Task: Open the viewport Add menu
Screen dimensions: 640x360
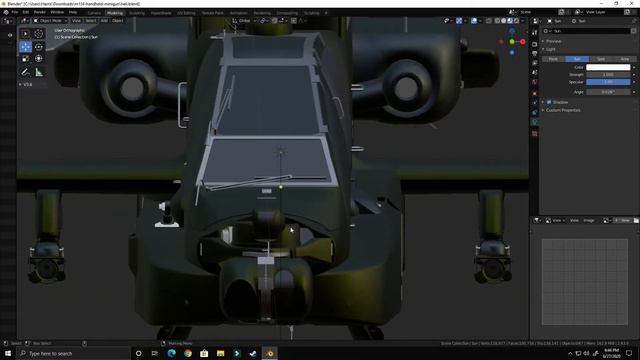Action: click(104, 20)
